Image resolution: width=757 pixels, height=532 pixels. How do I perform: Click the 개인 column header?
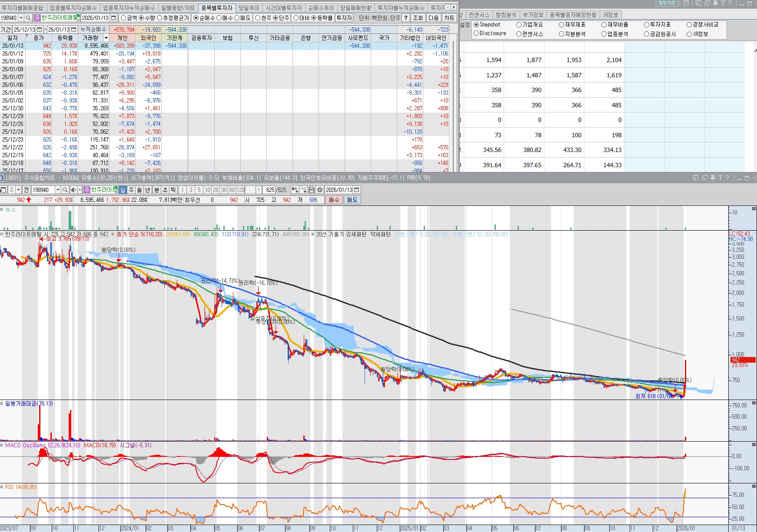coord(123,38)
